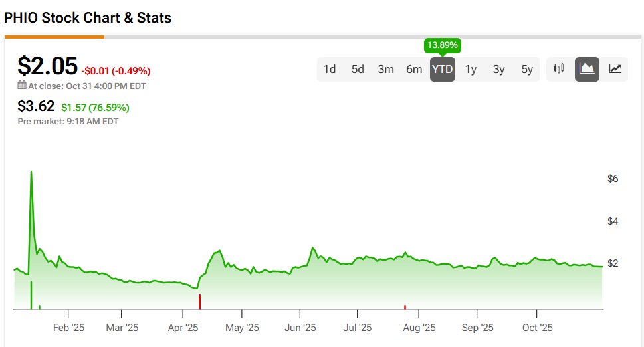Choose the YTD time range

(443, 69)
